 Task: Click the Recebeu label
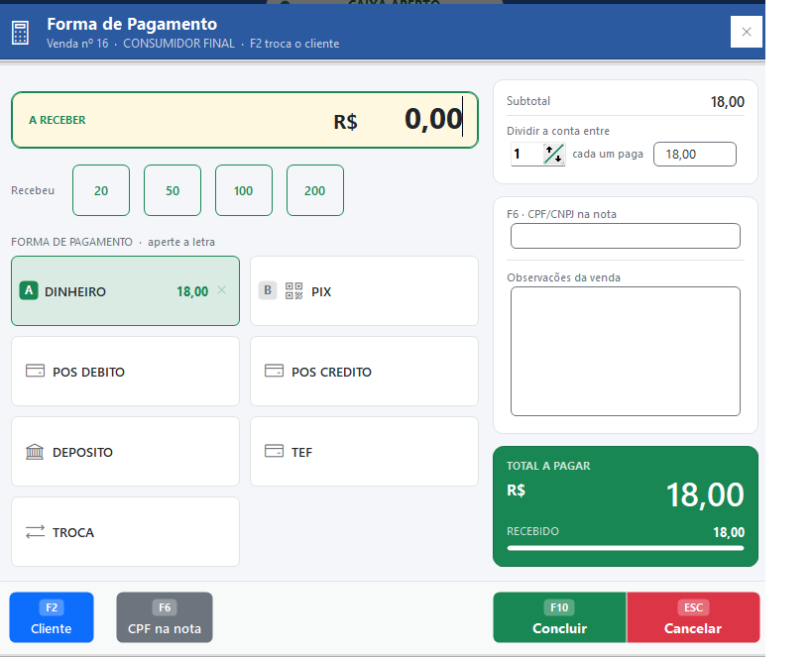pos(33,190)
